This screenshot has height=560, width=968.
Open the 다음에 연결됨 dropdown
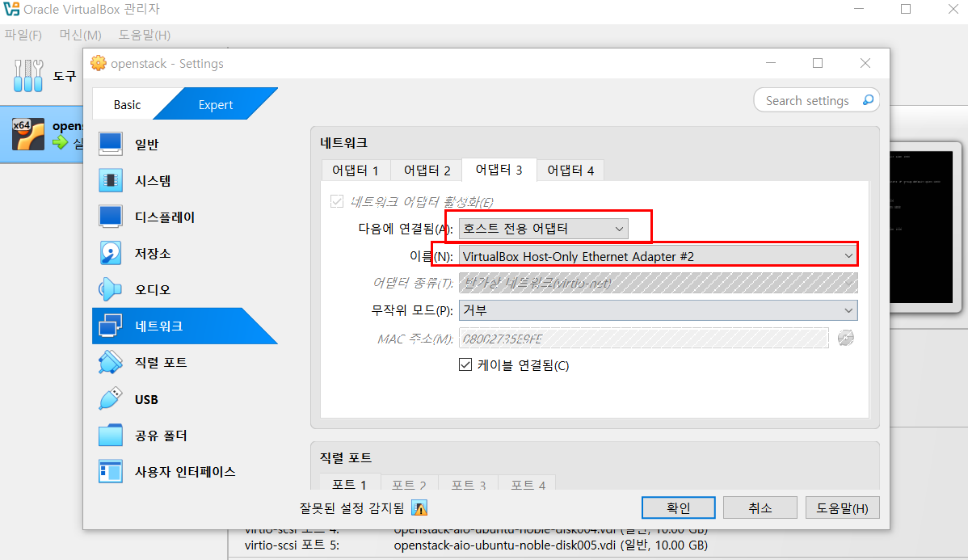click(x=543, y=229)
